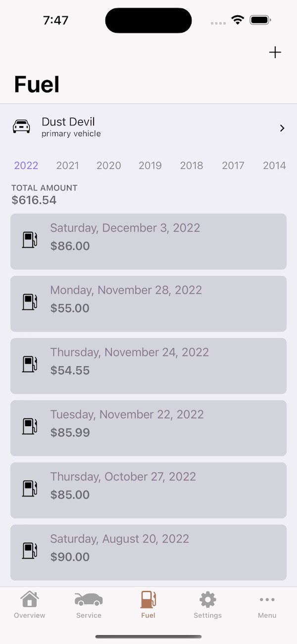Select the 2020 year filter
Image resolution: width=297 pixels, height=644 pixels.
pyautogui.click(x=109, y=166)
